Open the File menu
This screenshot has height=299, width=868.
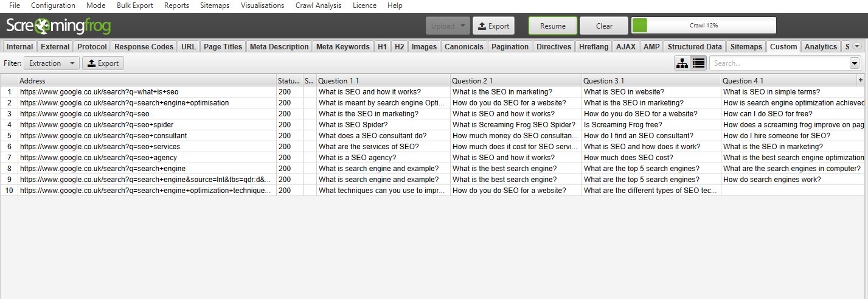(x=15, y=5)
